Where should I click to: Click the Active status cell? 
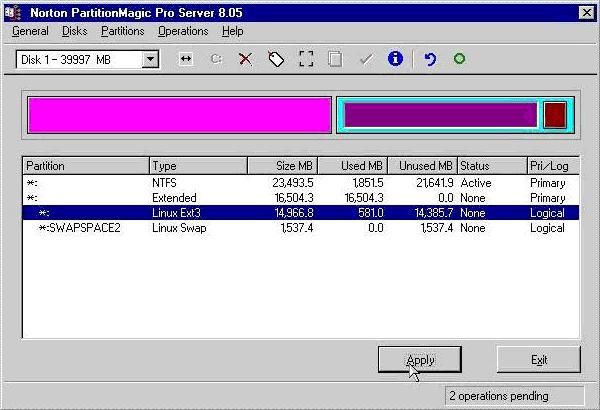(476, 183)
